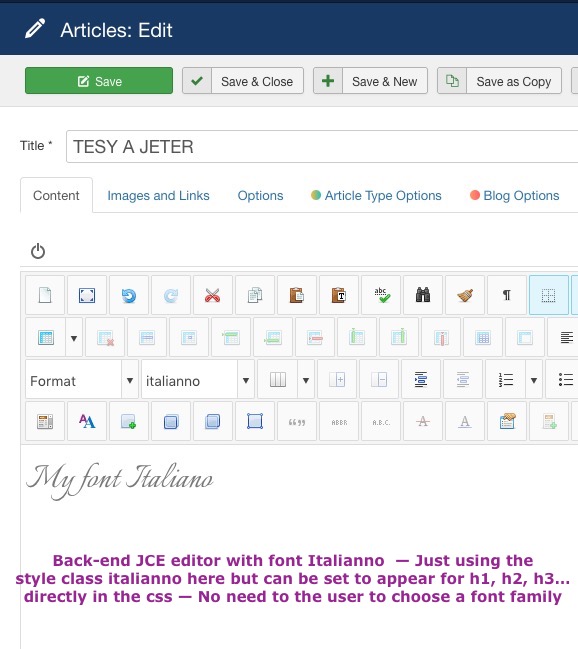Click the Cleanup broom icon

[465, 295]
